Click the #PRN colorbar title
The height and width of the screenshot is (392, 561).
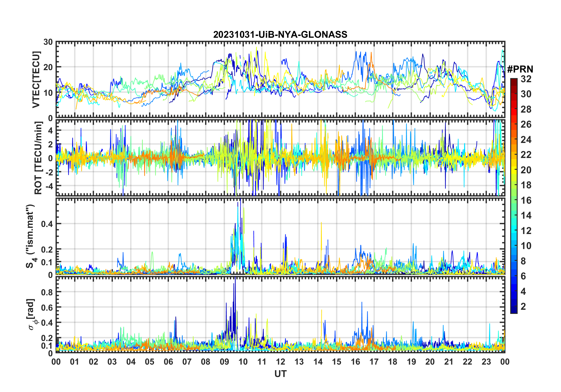tap(520, 69)
